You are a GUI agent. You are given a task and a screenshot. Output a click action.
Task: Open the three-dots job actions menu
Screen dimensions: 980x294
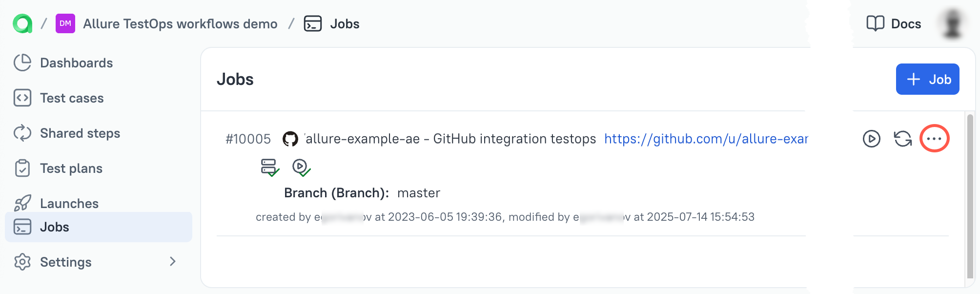point(934,139)
